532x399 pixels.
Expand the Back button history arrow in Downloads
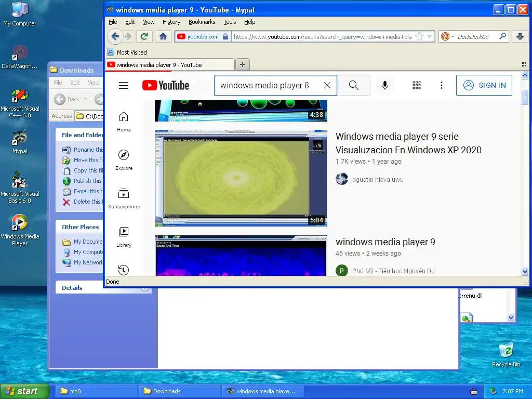[x=86, y=99]
